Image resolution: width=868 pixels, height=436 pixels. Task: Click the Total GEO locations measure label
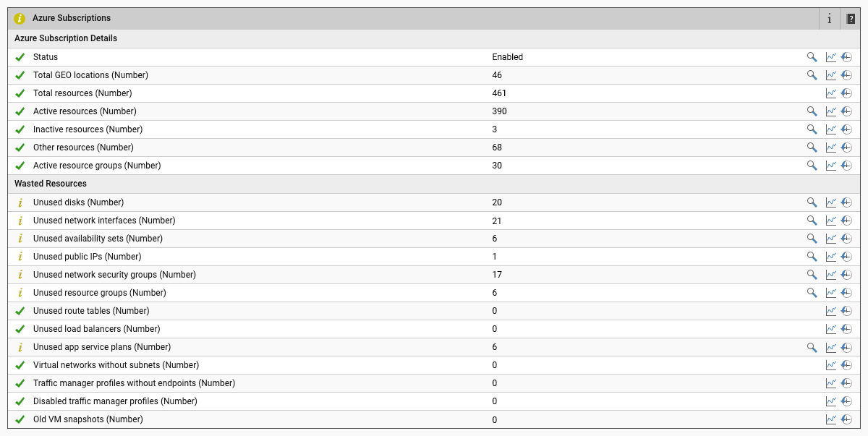tap(90, 75)
